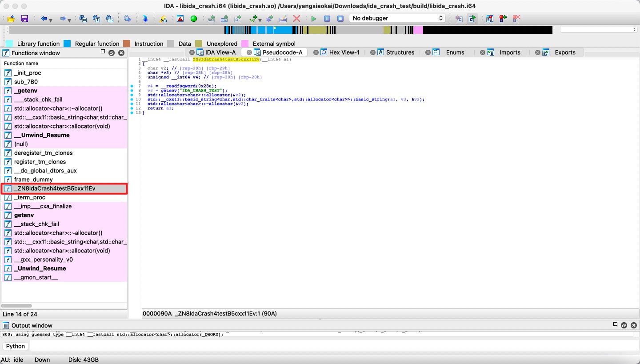This screenshot has width=640, height=364.
Task: Click the green 's' structure icon
Action: 253,19
